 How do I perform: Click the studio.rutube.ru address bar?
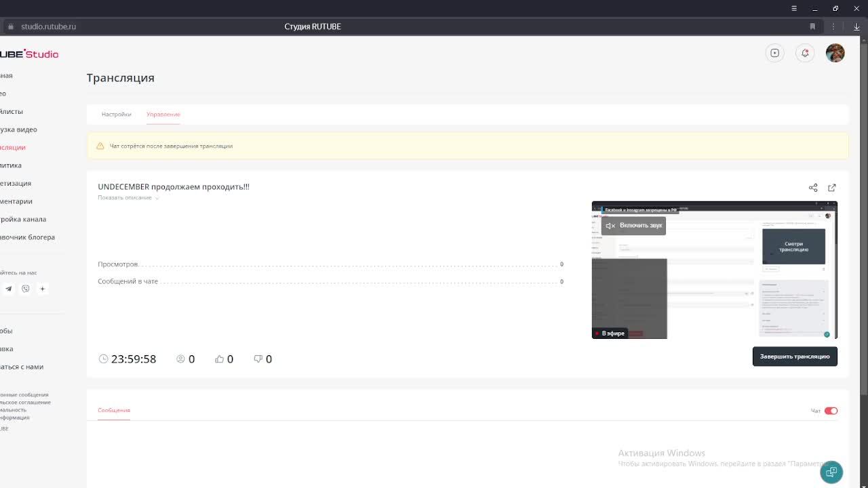point(48,26)
